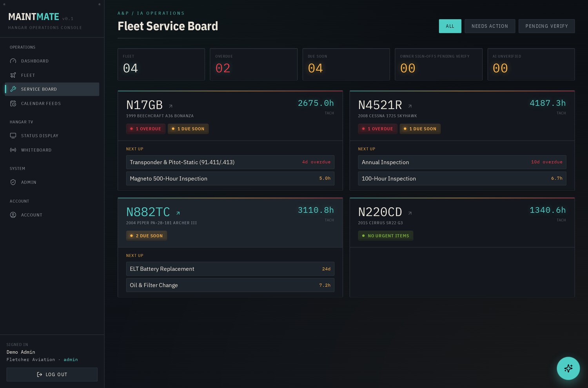Click the Admin shield icon
The height and width of the screenshot is (388, 588).
[13, 182]
